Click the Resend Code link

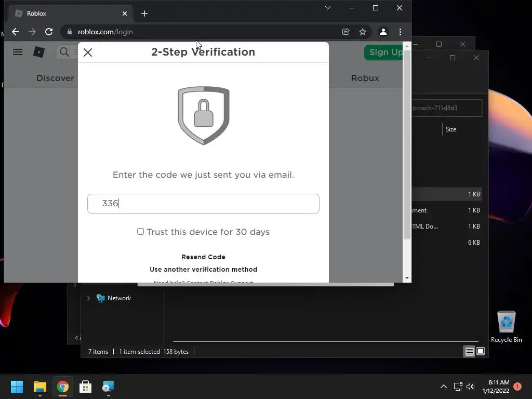(x=203, y=257)
